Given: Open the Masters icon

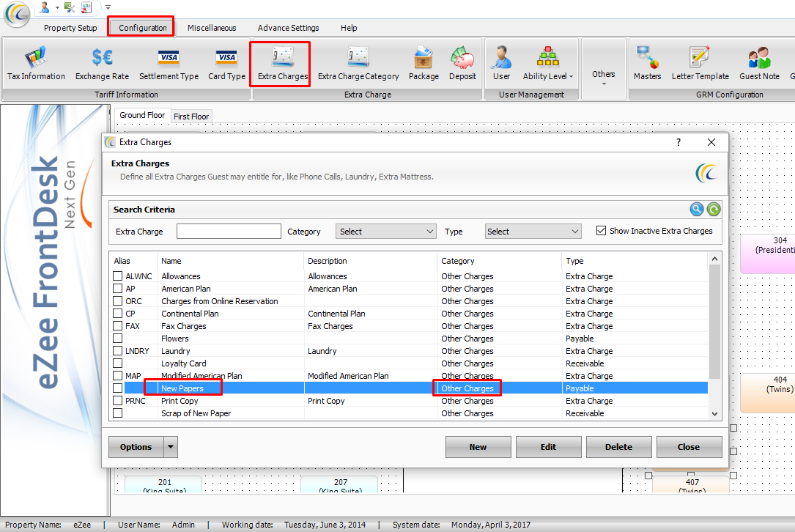Looking at the screenshot, I should tap(647, 64).
